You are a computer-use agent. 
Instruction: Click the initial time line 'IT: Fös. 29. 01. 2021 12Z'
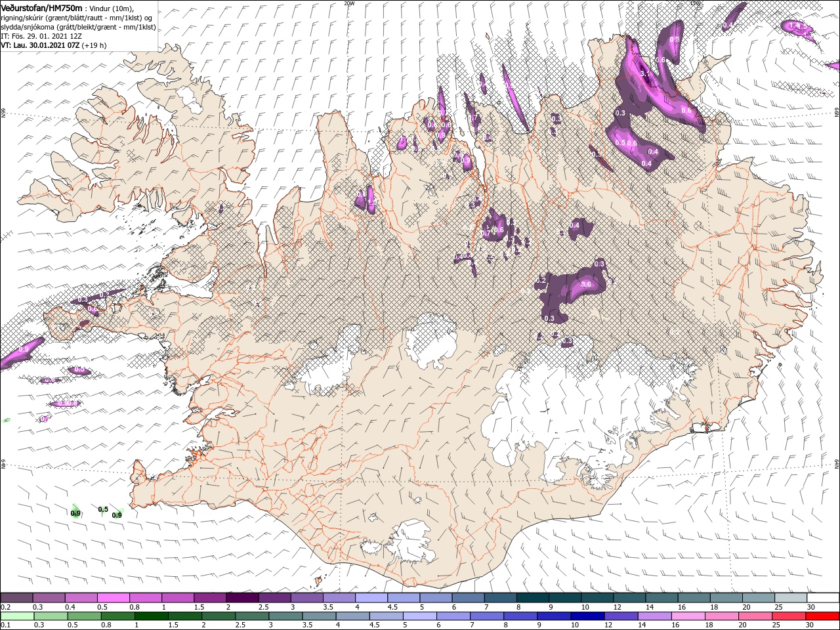pos(41,36)
